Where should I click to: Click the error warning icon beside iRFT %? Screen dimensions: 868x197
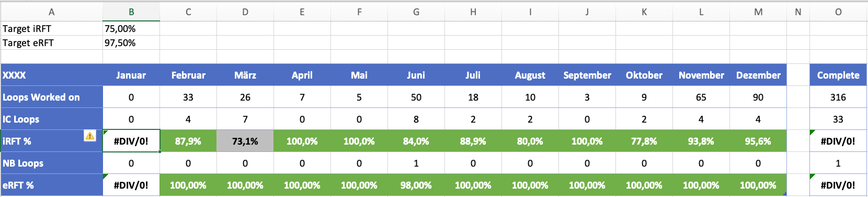pyautogui.click(x=90, y=136)
